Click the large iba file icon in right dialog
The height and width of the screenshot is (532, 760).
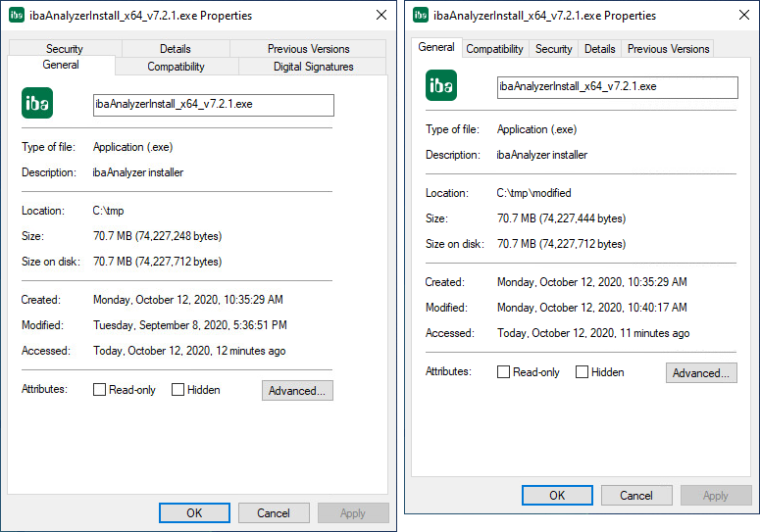(x=441, y=85)
